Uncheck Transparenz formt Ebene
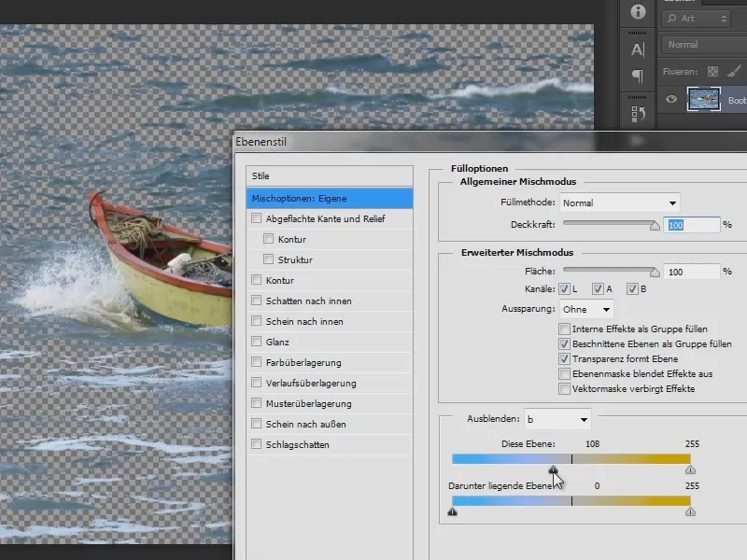The width and height of the screenshot is (747, 560). coord(565,358)
